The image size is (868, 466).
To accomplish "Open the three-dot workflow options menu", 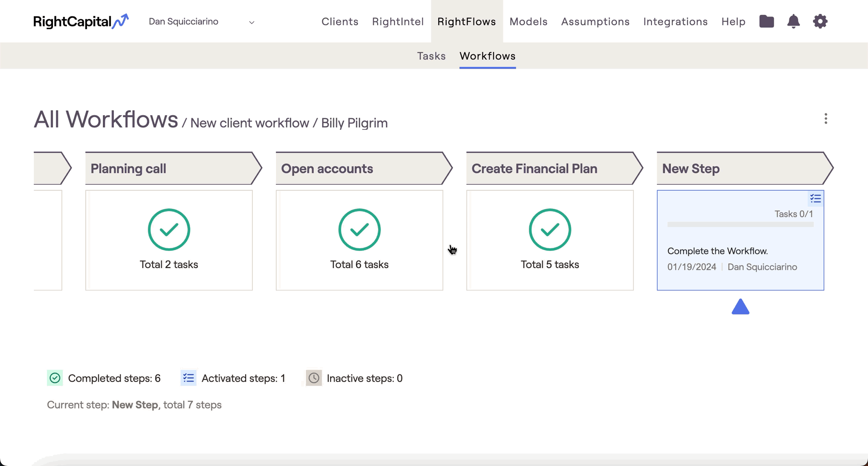I will 825,119.
